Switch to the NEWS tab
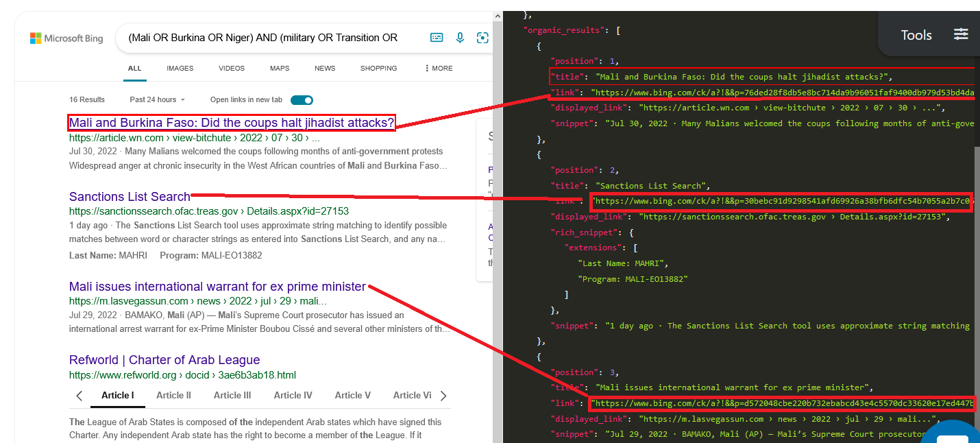 click(325, 68)
